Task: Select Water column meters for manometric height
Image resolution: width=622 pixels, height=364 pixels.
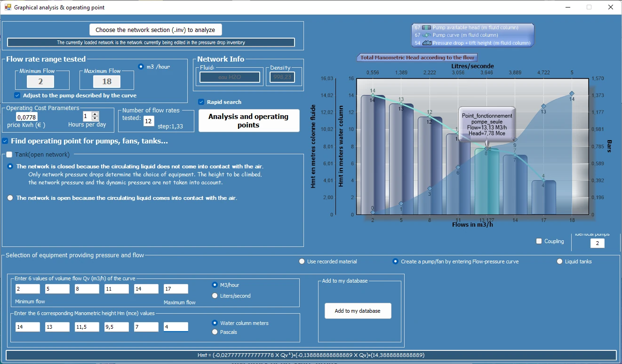Action: [215, 323]
